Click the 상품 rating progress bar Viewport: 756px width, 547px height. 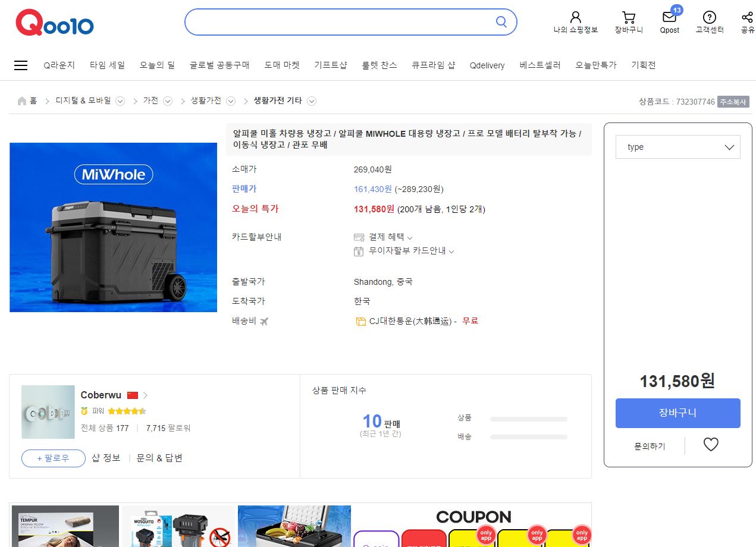(529, 419)
